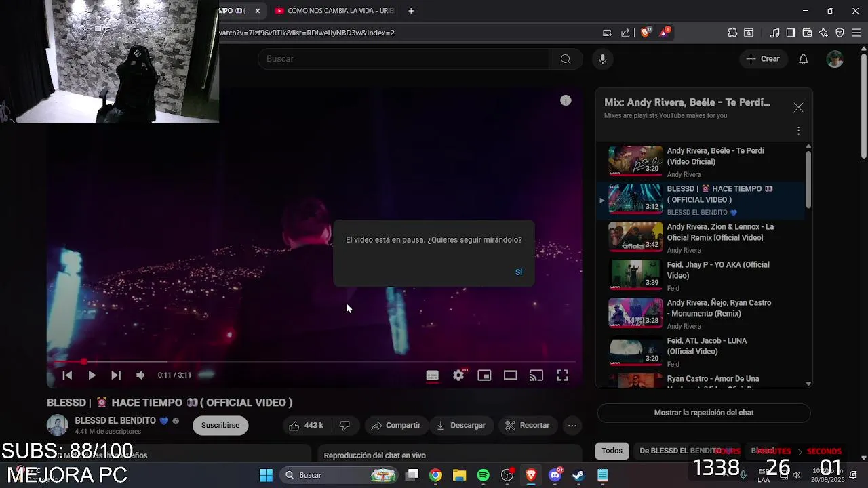Start voice search with microphone
The width and height of the screenshot is (868, 488).
coord(602,59)
